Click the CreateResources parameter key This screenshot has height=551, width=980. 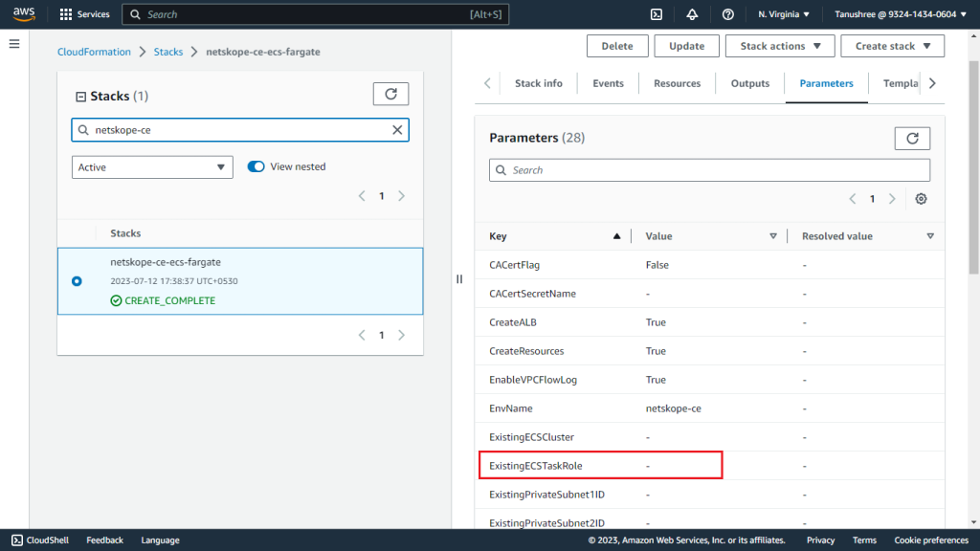[x=526, y=351]
